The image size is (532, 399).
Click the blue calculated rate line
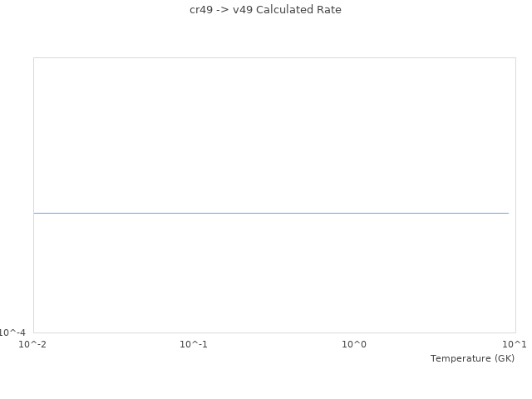click(271, 214)
